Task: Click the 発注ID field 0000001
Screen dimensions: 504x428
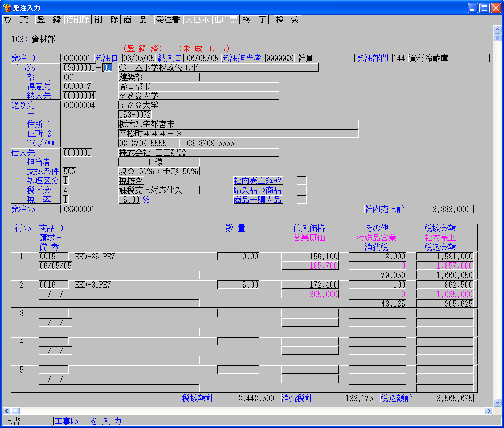Action: click(x=77, y=58)
